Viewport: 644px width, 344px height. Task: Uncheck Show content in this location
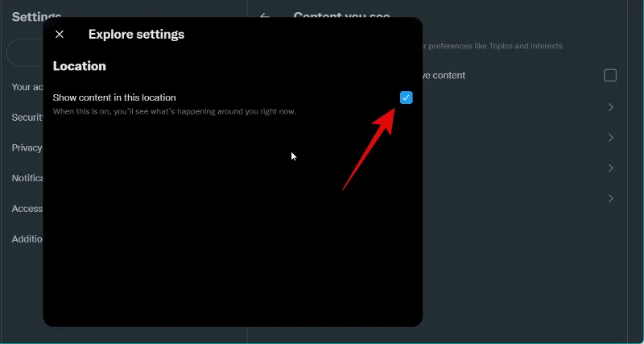(406, 97)
